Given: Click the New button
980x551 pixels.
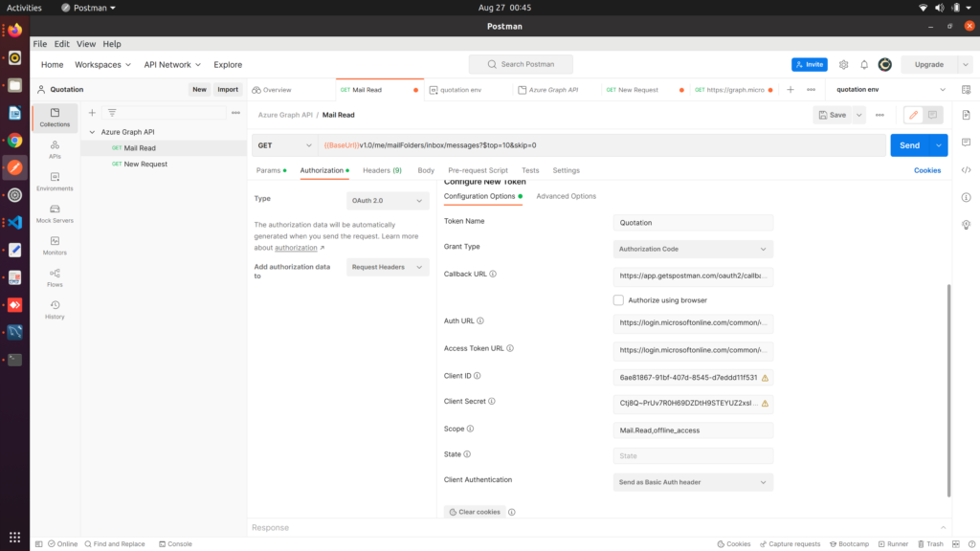Looking at the screenshot, I should (199, 89).
